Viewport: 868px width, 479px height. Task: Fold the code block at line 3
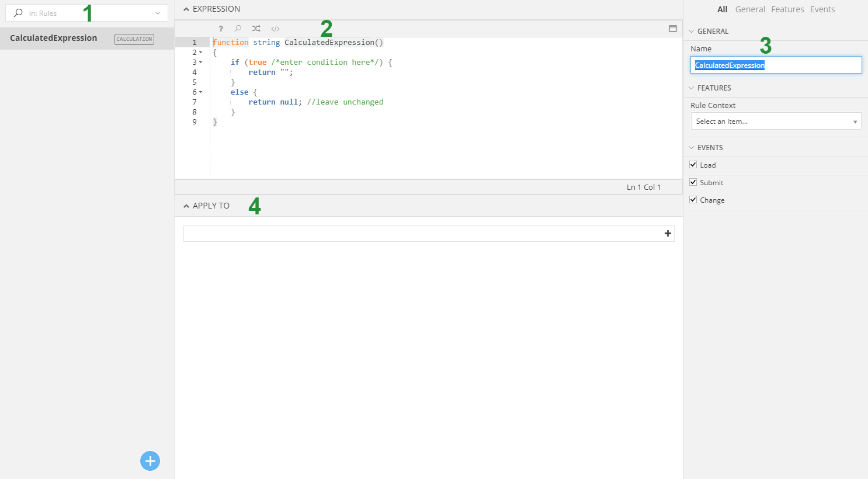(x=201, y=63)
